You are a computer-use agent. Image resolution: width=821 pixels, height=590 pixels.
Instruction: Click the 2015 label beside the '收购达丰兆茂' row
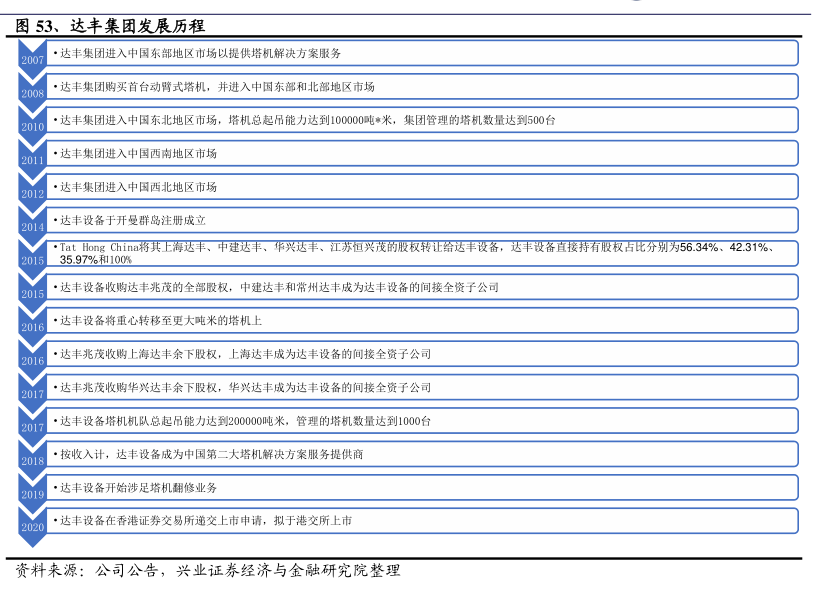click(32, 294)
